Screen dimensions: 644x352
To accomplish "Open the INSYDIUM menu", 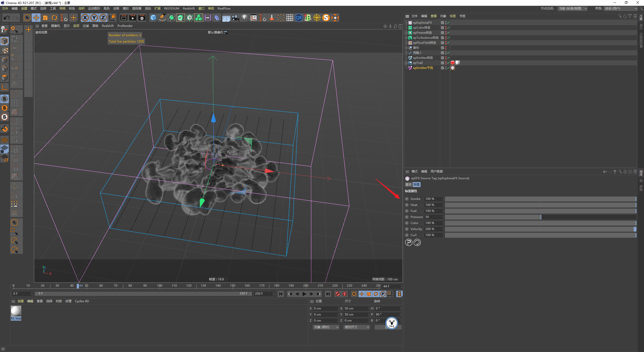I will click(x=171, y=9).
